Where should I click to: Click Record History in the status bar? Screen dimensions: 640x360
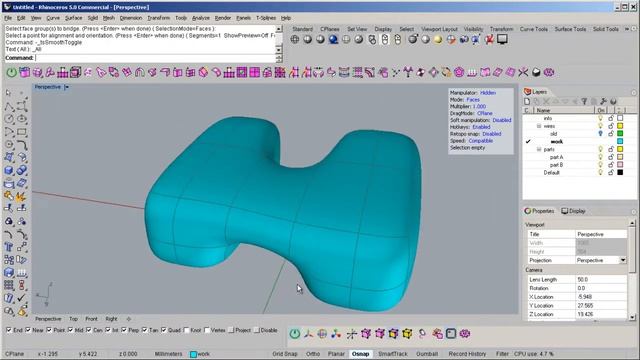tap(467, 354)
